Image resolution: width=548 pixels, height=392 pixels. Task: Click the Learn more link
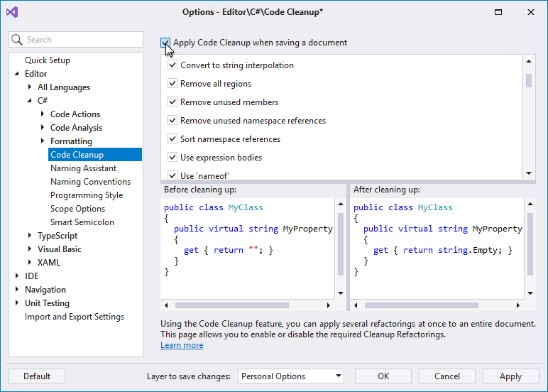[182, 345]
